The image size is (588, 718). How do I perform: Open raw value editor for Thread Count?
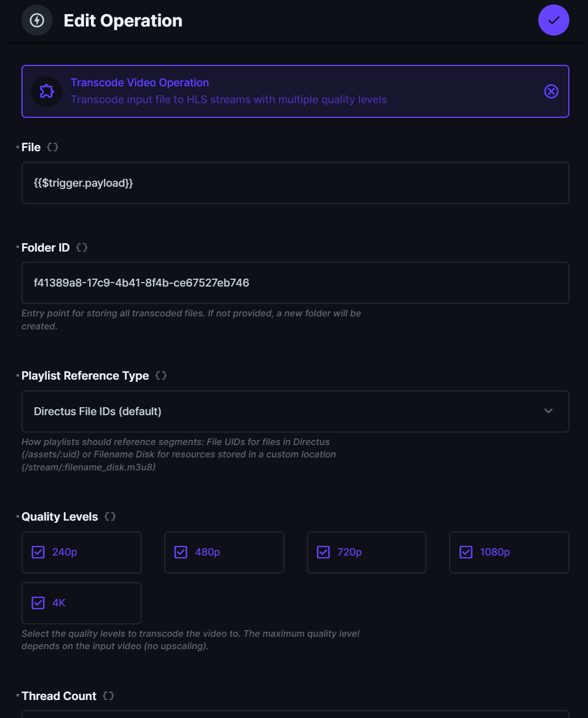pyautogui.click(x=108, y=695)
